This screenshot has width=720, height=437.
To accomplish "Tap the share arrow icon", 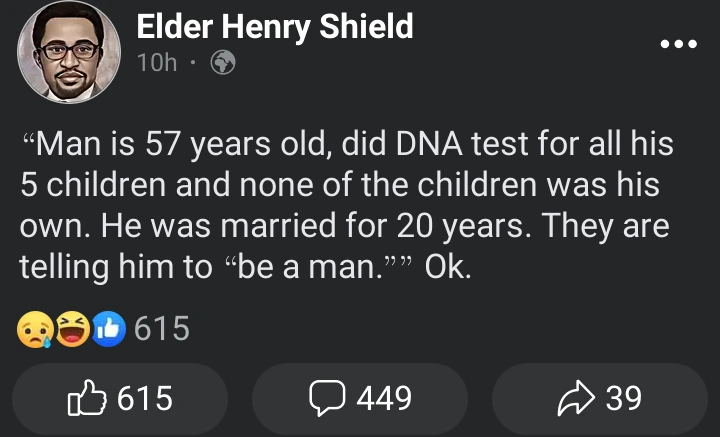I will (x=578, y=399).
